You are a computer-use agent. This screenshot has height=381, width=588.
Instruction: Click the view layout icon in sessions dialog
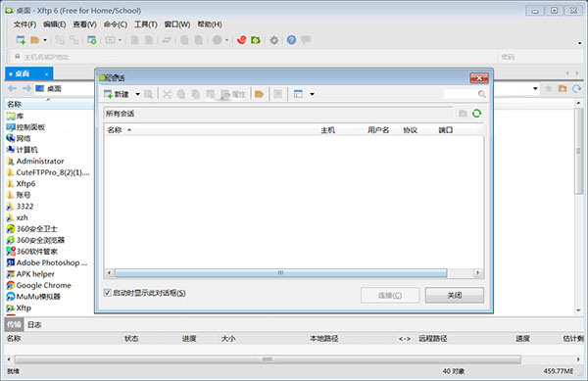coord(298,94)
